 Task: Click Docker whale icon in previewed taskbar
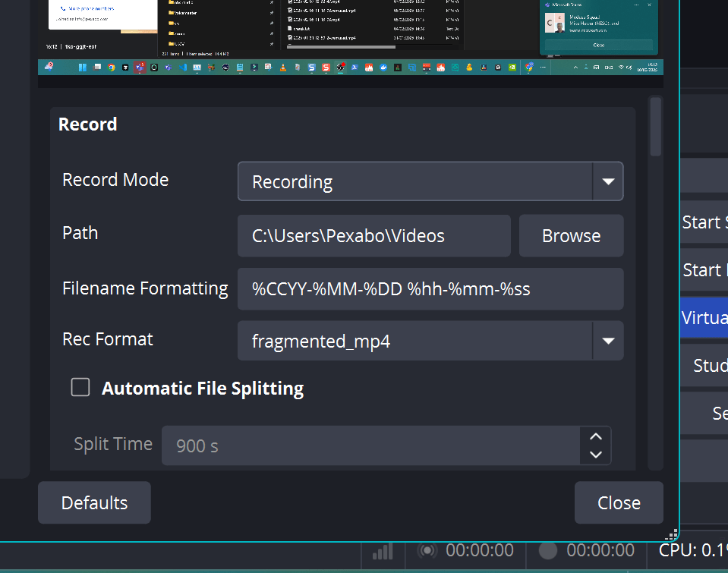[x=383, y=68]
